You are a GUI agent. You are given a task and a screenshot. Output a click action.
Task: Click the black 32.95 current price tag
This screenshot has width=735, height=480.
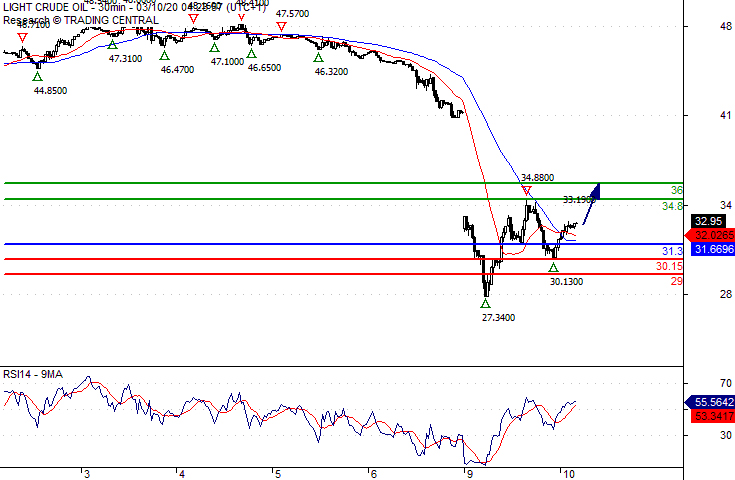pyautogui.click(x=708, y=221)
